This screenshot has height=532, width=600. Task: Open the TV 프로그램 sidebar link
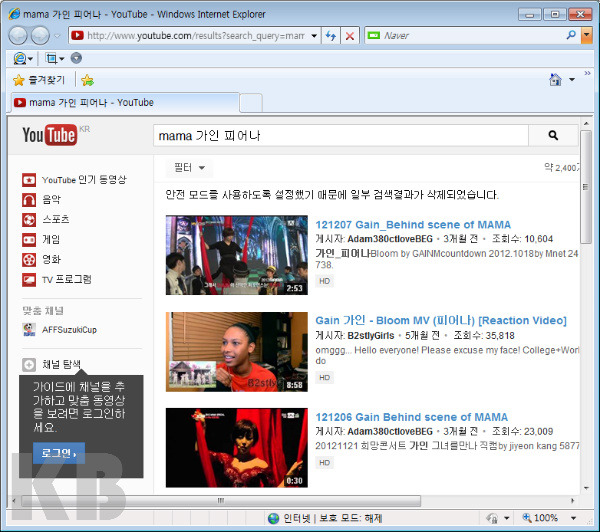(x=67, y=280)
